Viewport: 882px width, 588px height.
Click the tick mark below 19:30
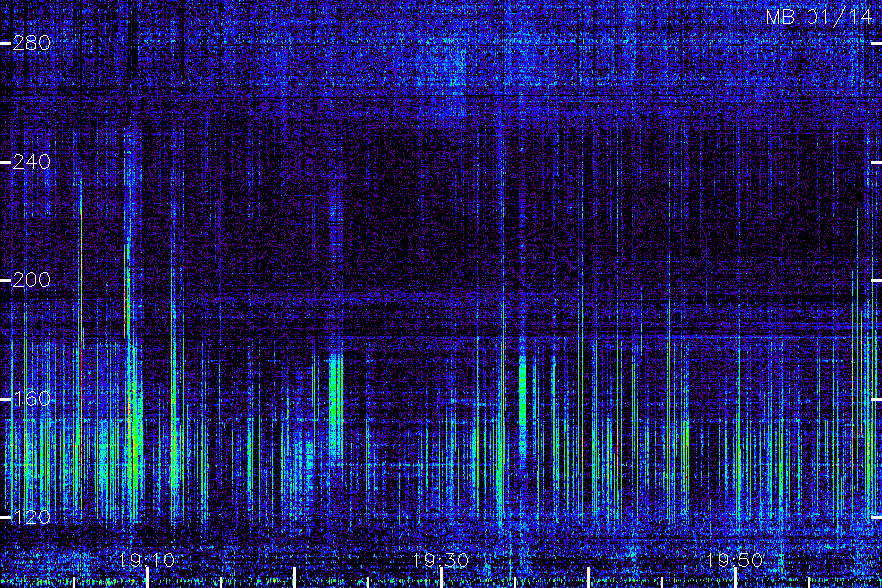[x=442, y=578]
